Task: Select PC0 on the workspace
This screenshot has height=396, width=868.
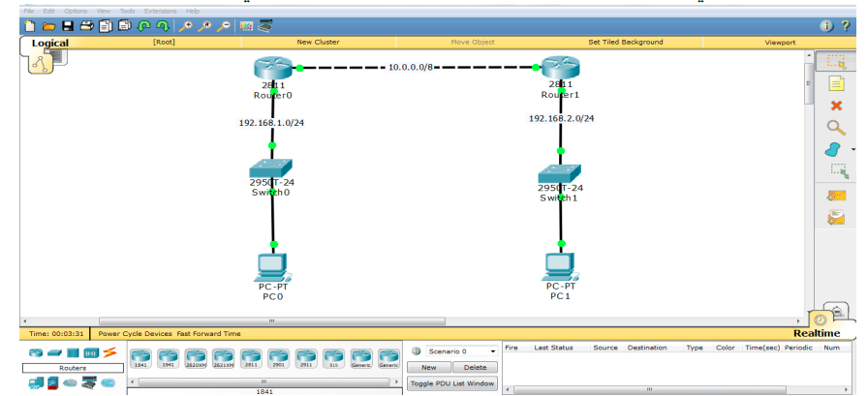Action: (x=273, y=267)
